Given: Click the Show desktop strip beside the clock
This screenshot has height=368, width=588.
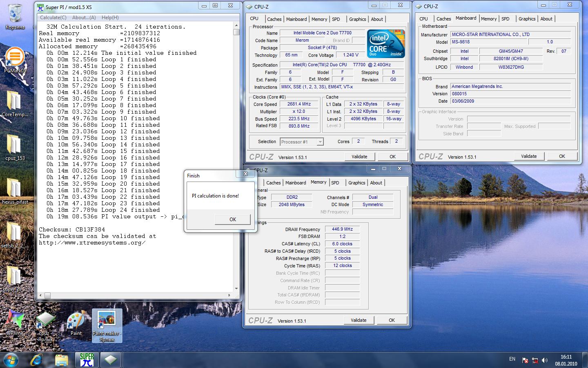Looking at the screenshot, I should (585, 360).
